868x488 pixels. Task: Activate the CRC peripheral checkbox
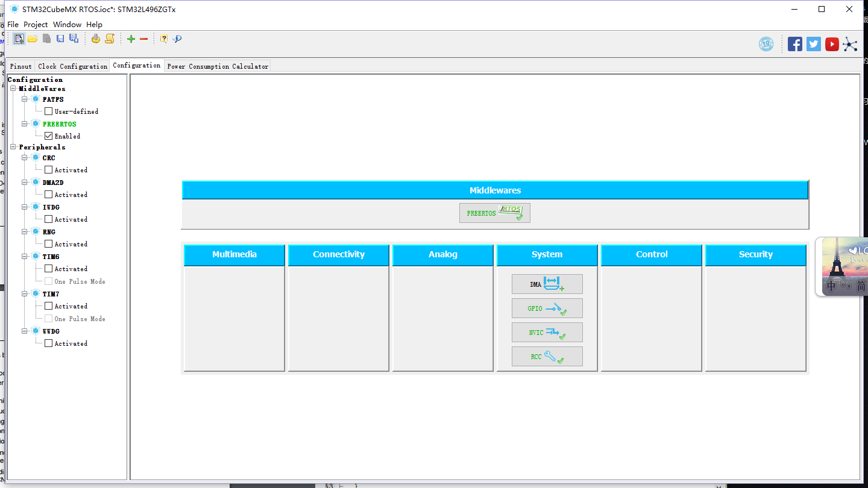48,170
